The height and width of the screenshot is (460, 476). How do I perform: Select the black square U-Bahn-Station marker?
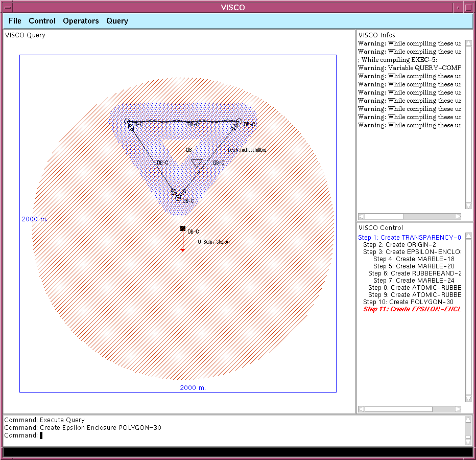tap(183, 228)
